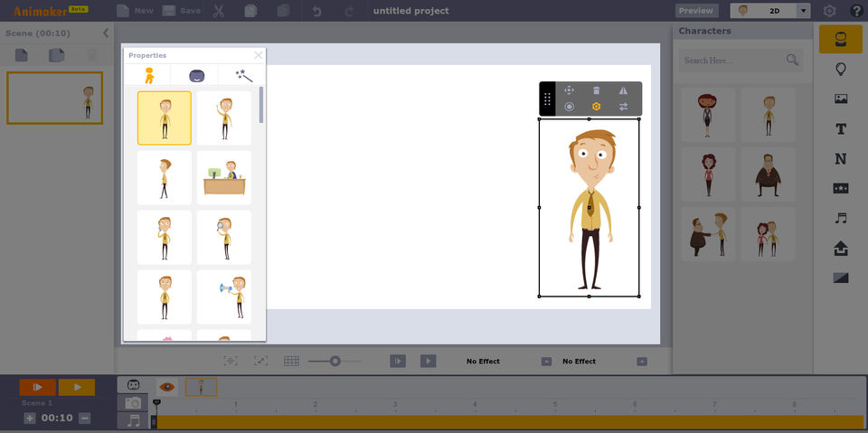
Task: Switch to the expressions tab in Properties
Action: (x=196, y=76)
